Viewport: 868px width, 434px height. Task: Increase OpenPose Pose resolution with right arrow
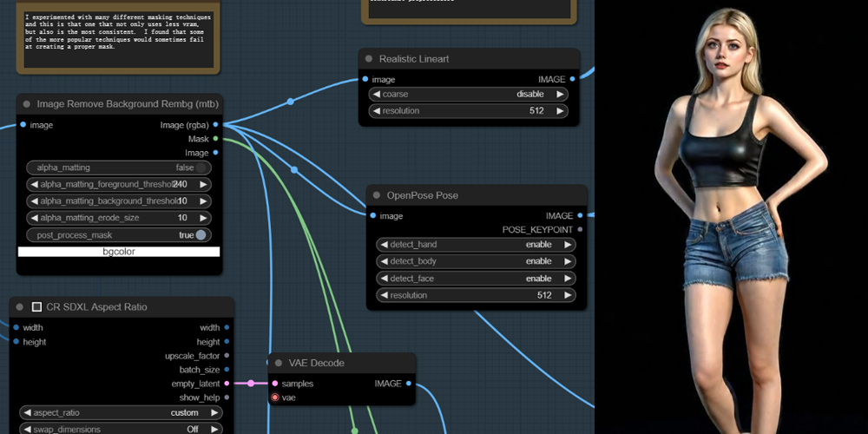click(x=568, y=295)
